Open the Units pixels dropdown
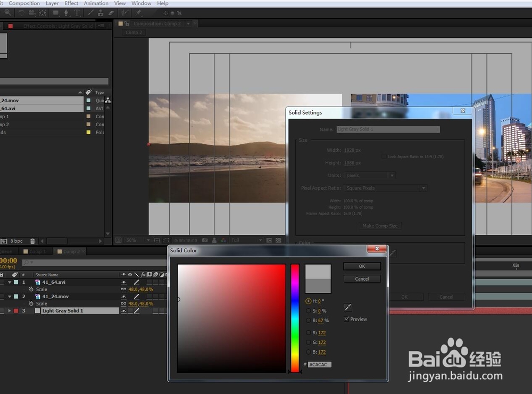Screen dimensions: 532x394 point(370,175)
